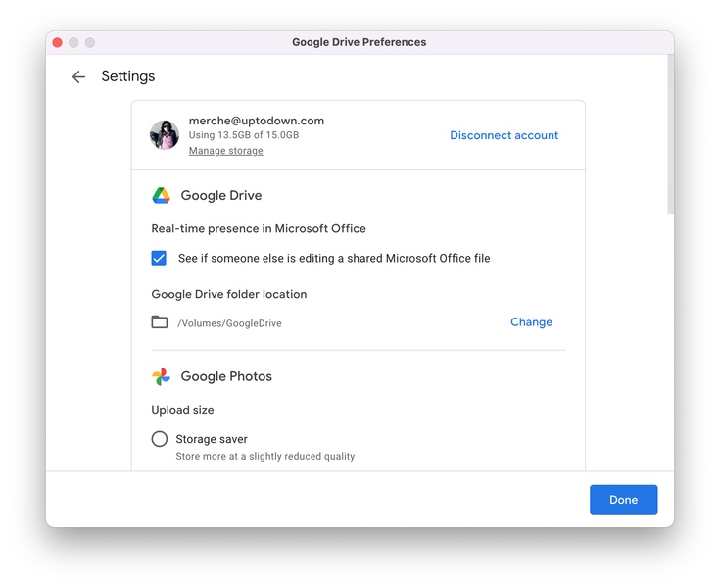This screenshot has width=720, height=588.
Task: Click the /Volumes/GoogleDrive folder path text
Action: click(229, 323)
